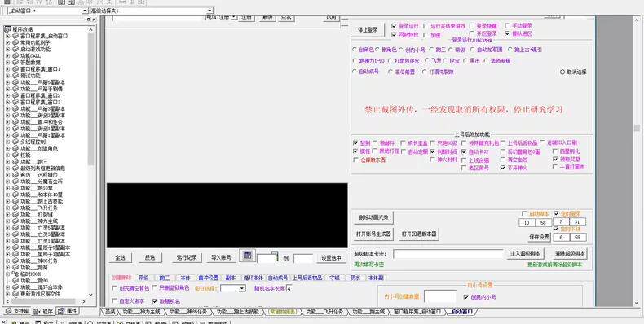Click the book icon of 答题数据 row

(15, 63)
